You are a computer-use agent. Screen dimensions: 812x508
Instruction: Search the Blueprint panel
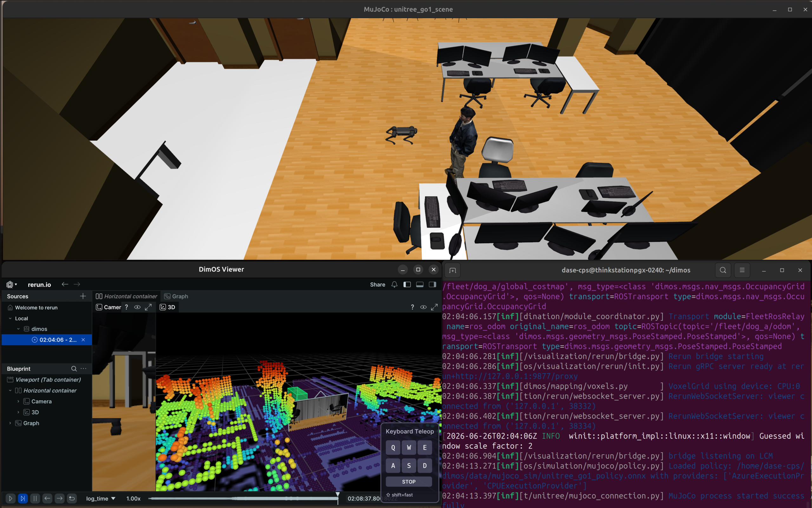tap(74, 369)
